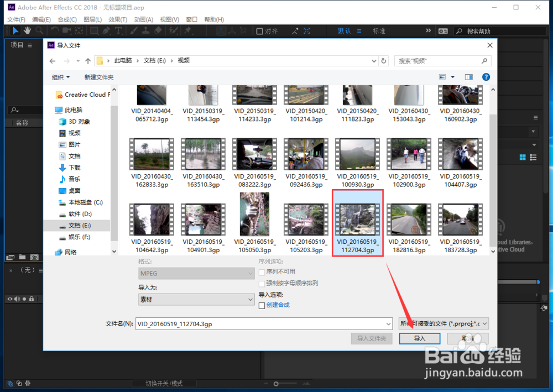The height and width of the screenshot is (392, 553).
Task: Switch to the 标准 workspace tab
Action: pyautogui.click(x=379, y=30)
